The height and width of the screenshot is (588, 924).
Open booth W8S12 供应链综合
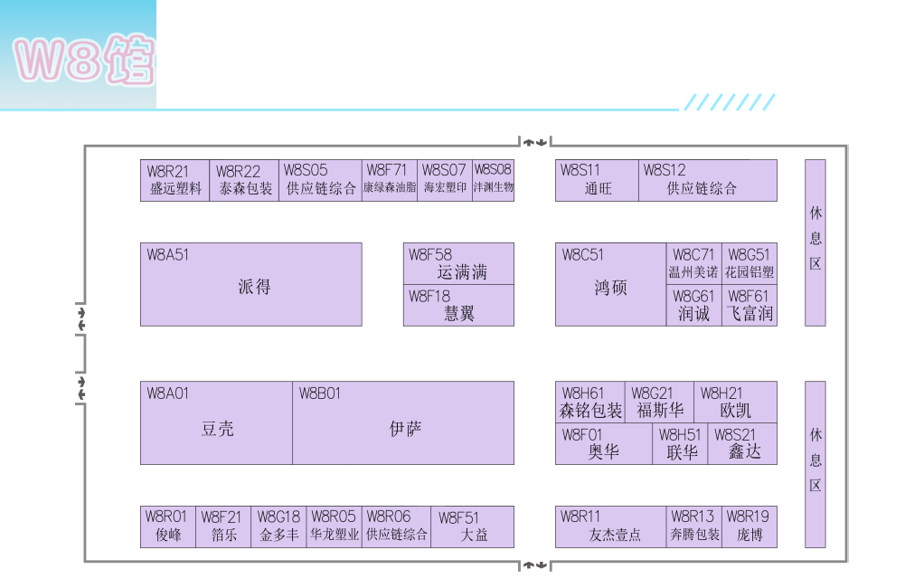point(707,180)
